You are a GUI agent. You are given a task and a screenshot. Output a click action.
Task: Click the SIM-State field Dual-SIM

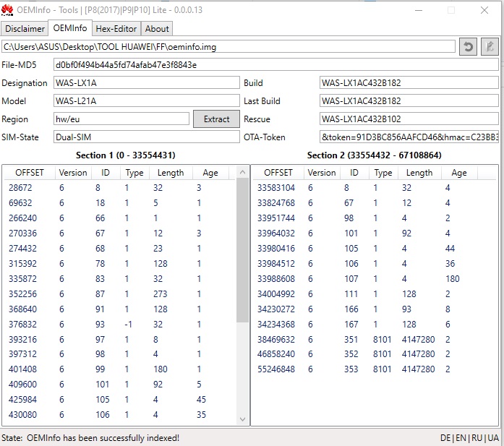click(147, 137)
